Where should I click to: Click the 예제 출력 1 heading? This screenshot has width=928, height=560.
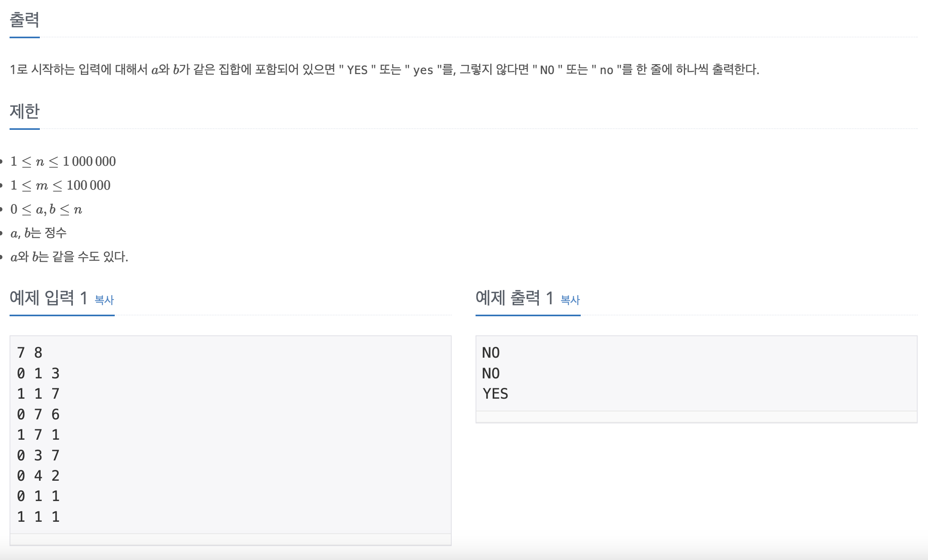(515, 298)
